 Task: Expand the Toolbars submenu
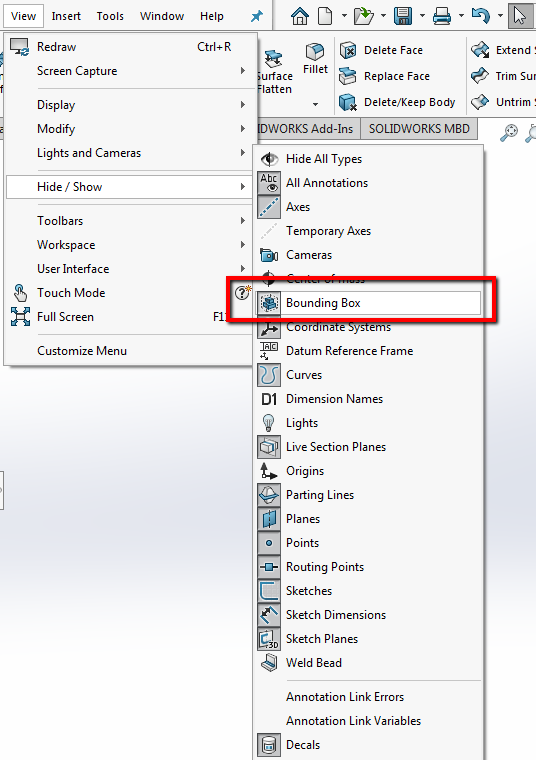click(129, 221)
